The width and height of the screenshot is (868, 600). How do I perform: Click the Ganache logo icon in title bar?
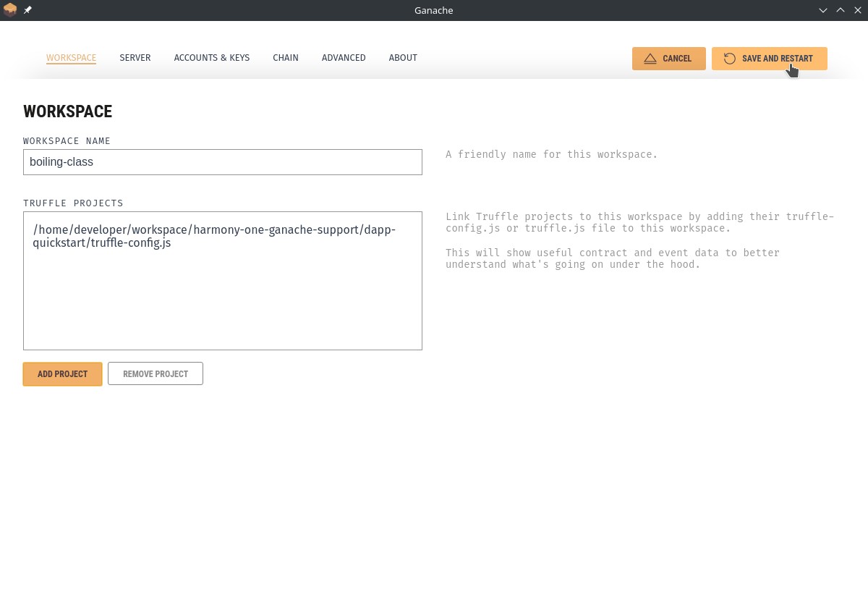coord(10,10)
